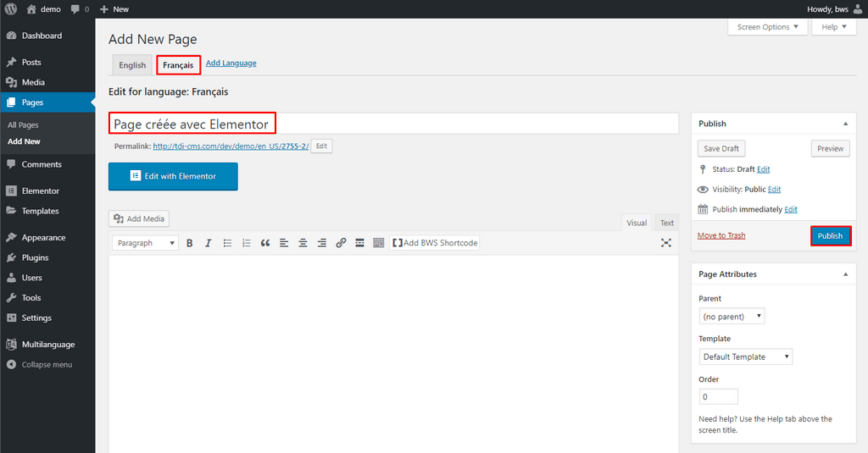
Task: Click the Order number field
Action: tap(719, 396)
